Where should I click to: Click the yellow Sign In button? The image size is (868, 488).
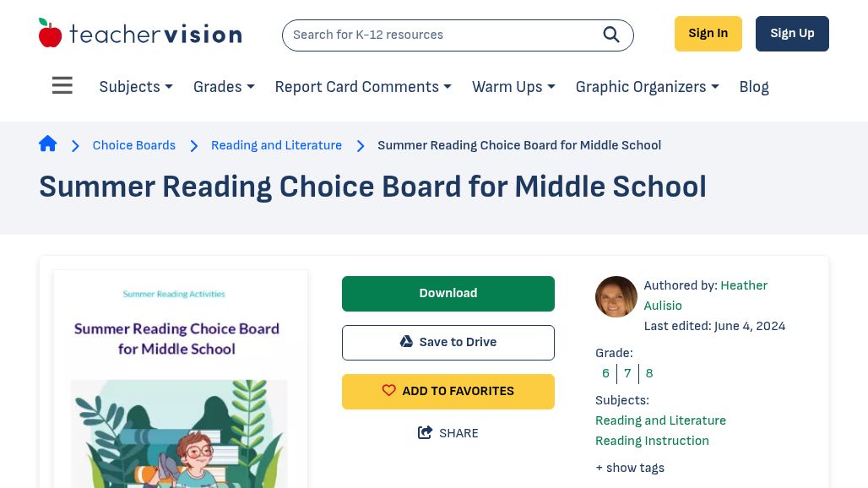click(x=708, y=34)
